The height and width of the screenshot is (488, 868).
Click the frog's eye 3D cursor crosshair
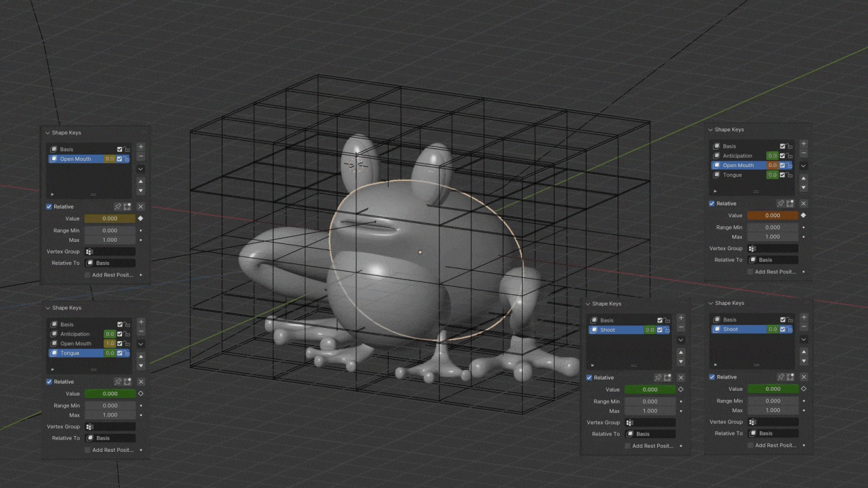(356, 164)
